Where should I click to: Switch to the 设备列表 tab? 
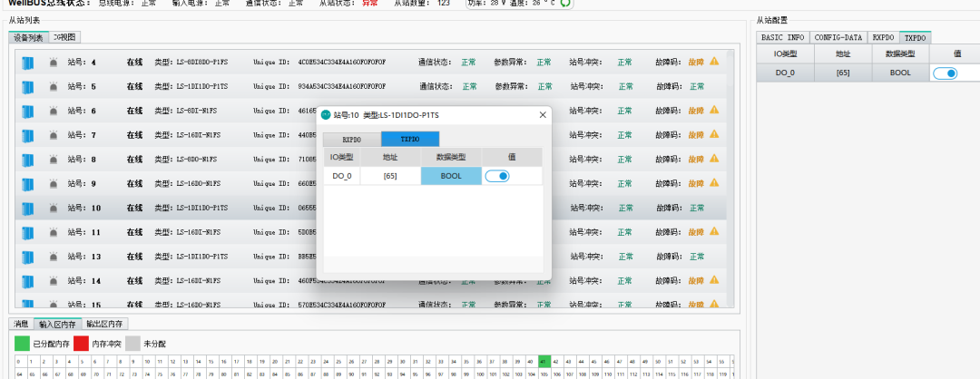(x=29, y=37)
